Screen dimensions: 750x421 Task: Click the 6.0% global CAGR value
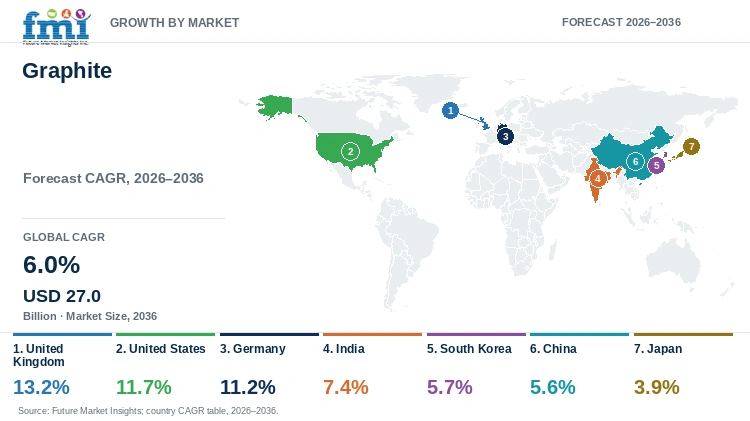click(x=52, y=265)
